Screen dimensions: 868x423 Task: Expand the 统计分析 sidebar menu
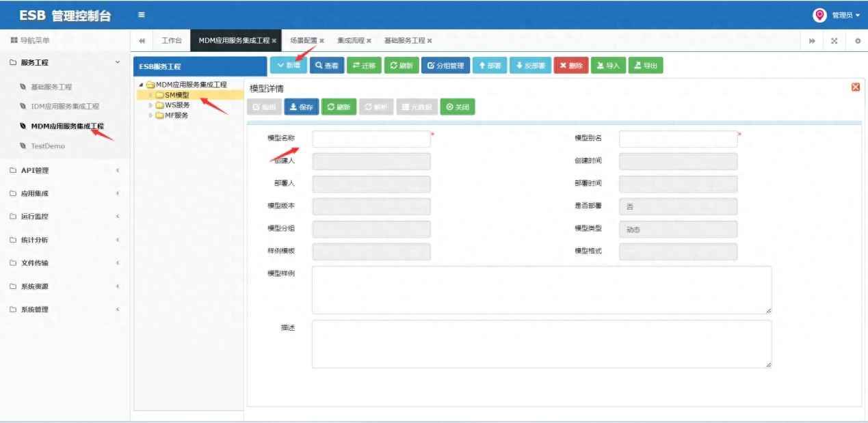tap(65, 240)
